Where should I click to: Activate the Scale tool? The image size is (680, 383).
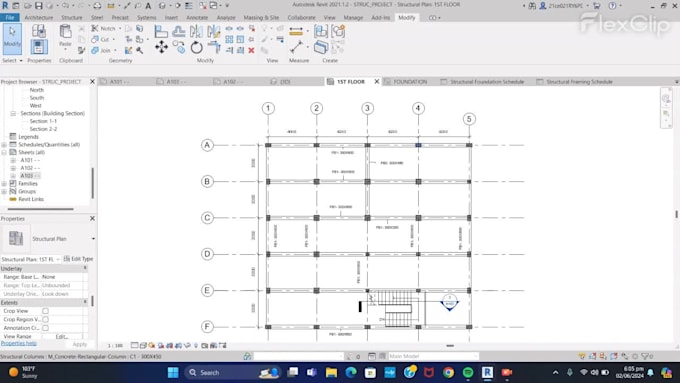coord(240,39)
